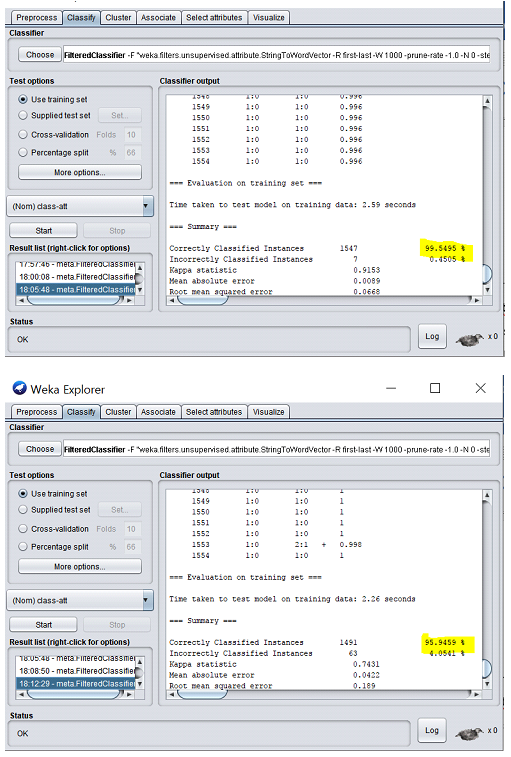Click output horizontal scrollbar thumb in the 95.9459% window
The height and width of the screenshot is (757, 511).
202,694
